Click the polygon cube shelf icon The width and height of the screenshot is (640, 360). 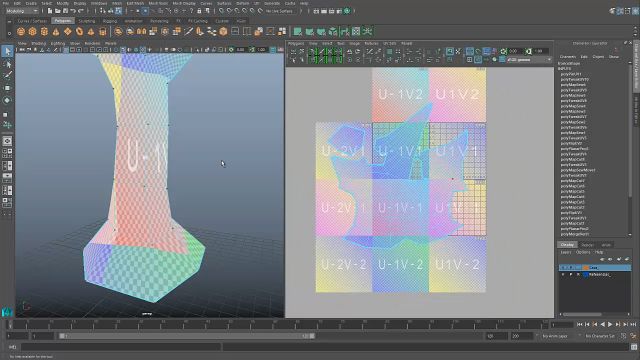pyautogui.click(x=32, y=31)
